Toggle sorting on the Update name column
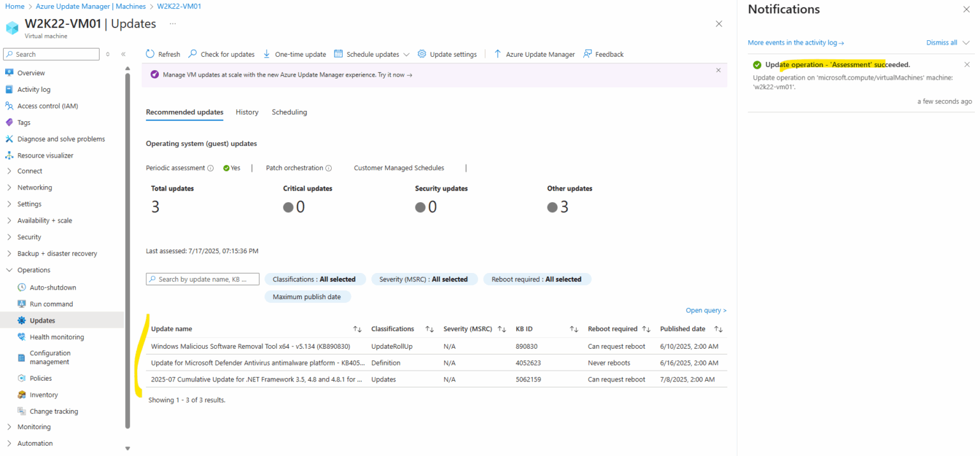The height and width of the screenshot is (456, 980). 356,328
